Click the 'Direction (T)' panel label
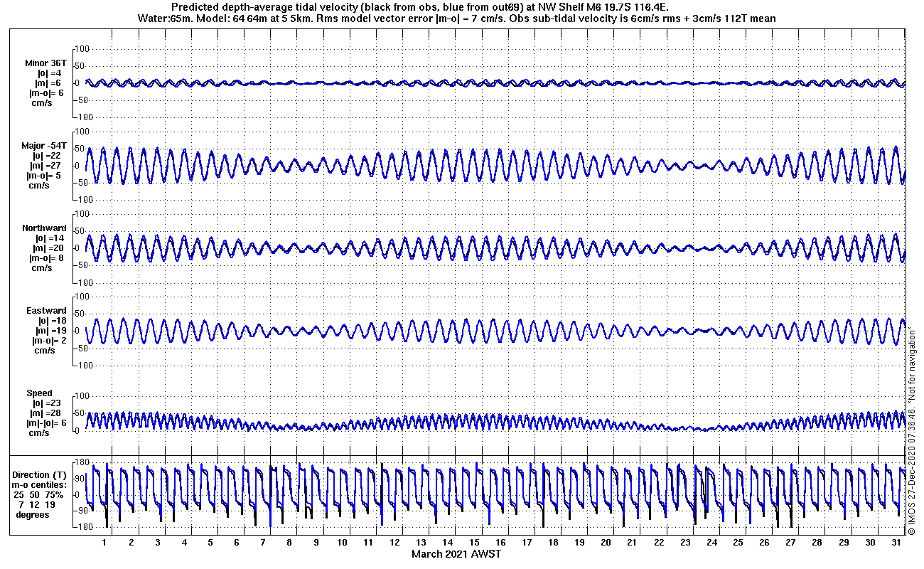The image size is (924, 569). 41,474
